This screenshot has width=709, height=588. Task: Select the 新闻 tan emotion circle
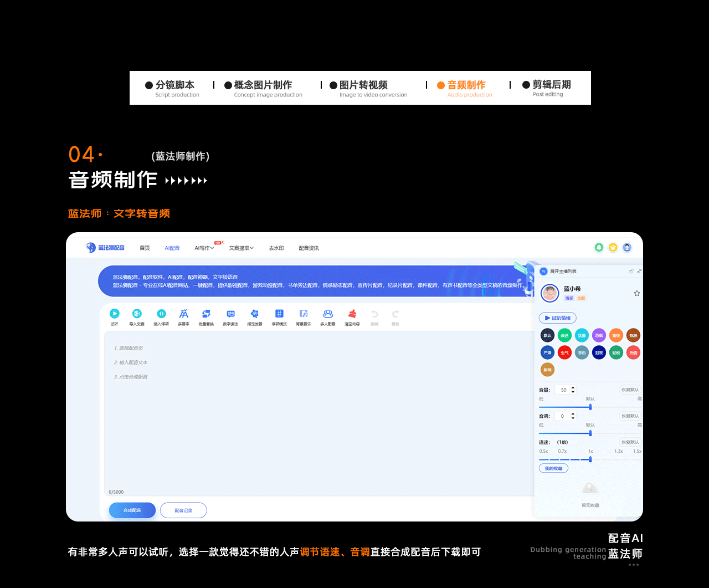click(x=547, y=370)
